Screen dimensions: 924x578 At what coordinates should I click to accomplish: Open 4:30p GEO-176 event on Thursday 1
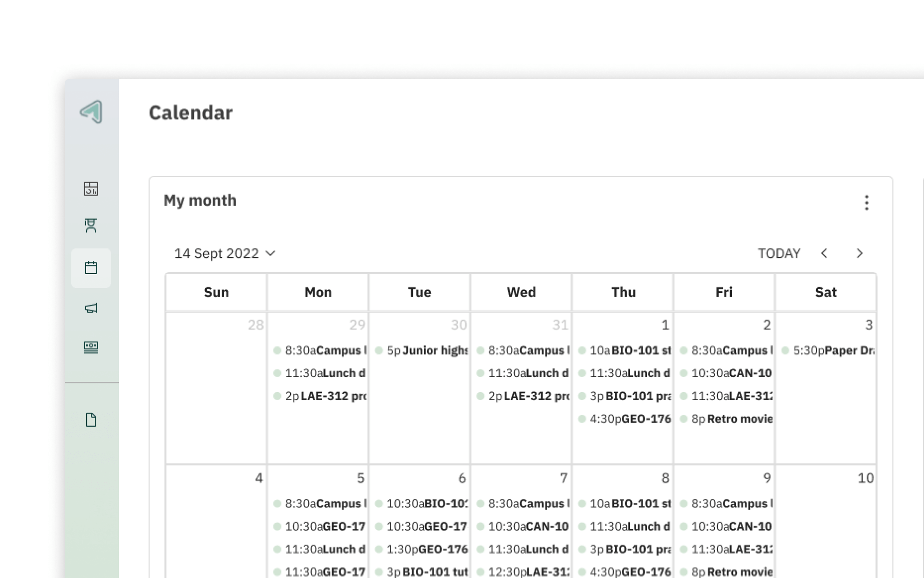625,419
